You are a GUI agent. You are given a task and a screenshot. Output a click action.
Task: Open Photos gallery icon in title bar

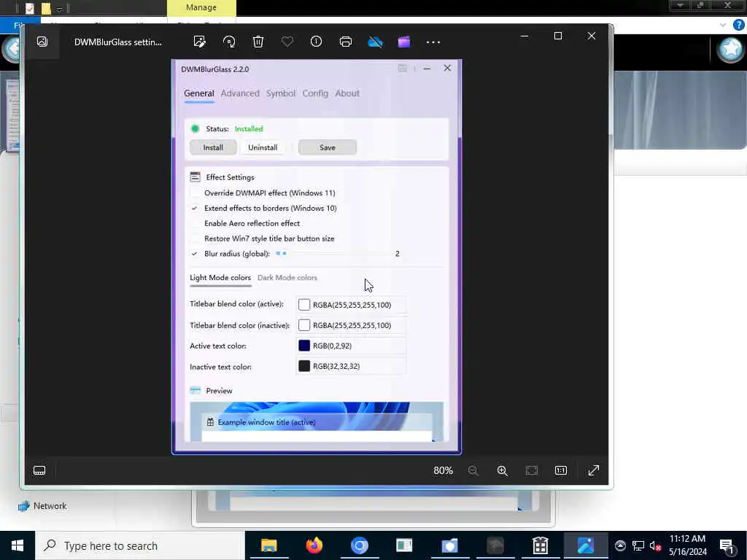coord(42,42)
